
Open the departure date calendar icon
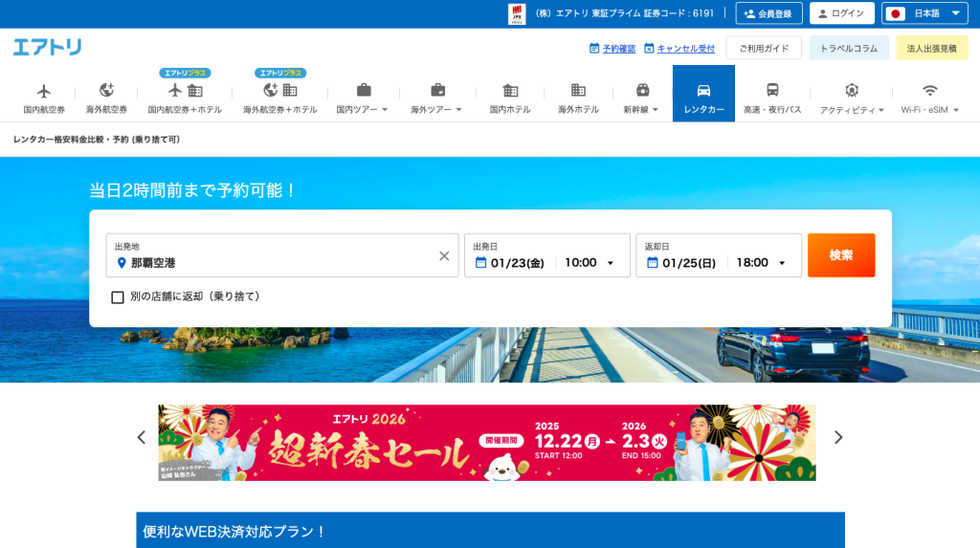click(479, 263)
